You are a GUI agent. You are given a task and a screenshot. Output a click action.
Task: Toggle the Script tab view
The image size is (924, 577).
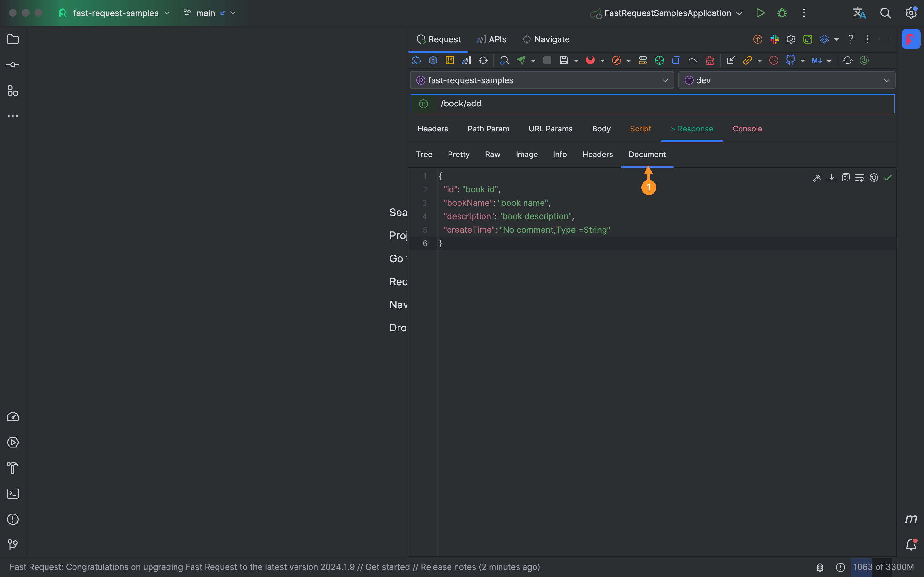pos(640,129)
